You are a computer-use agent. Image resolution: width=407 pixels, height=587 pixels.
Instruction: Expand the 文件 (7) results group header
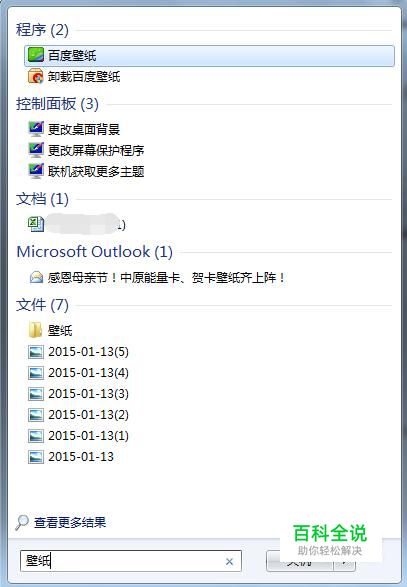pyautogui.click(x=42, y=305)
